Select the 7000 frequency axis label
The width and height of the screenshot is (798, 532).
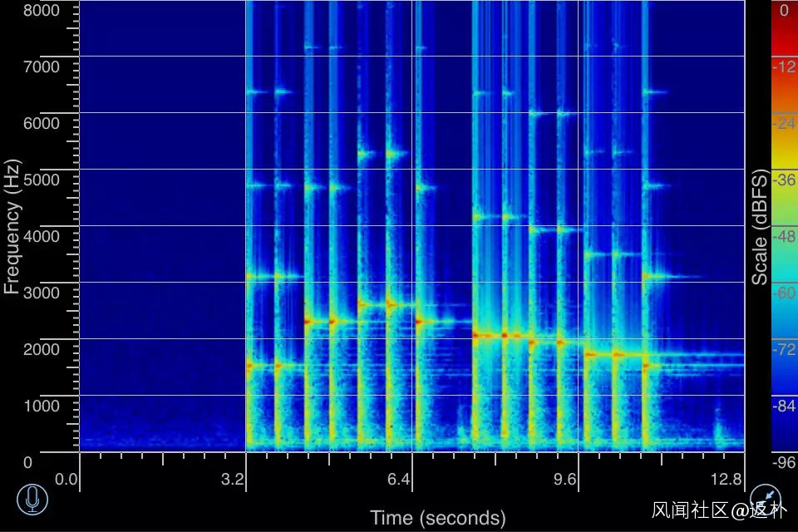(42, 66)
